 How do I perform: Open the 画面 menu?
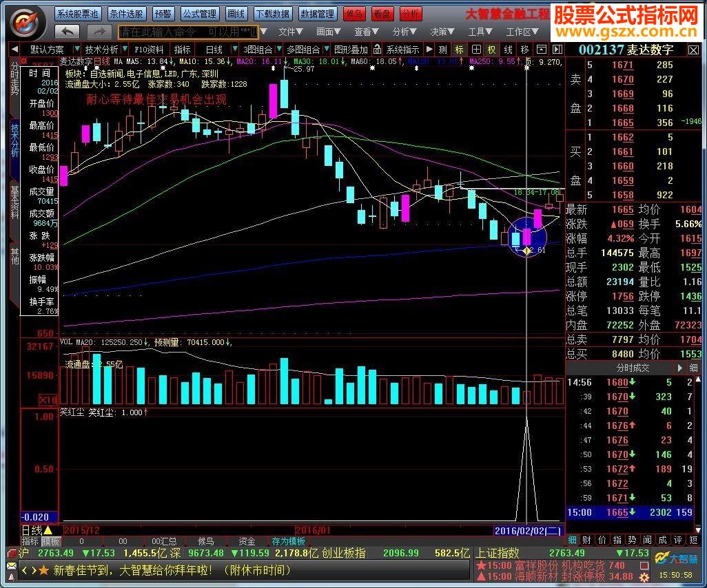point(329,32)
